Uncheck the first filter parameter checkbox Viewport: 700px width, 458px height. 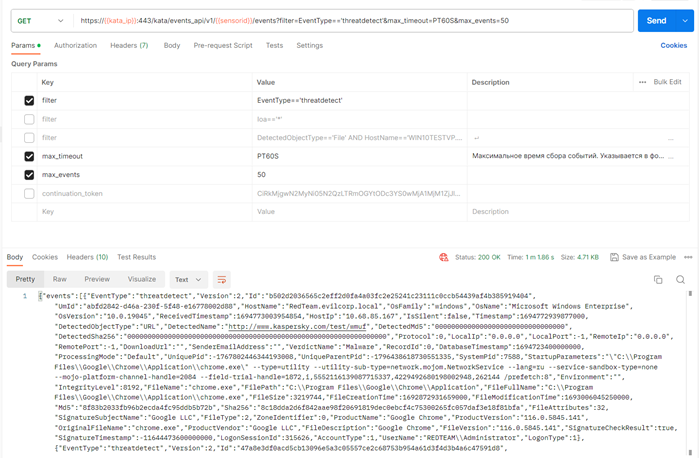click(29, 101)
